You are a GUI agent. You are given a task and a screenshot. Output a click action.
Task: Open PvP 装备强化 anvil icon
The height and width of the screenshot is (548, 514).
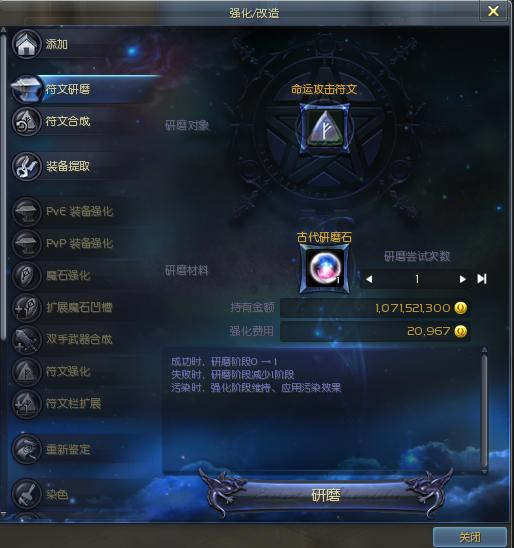coord(26,243)
